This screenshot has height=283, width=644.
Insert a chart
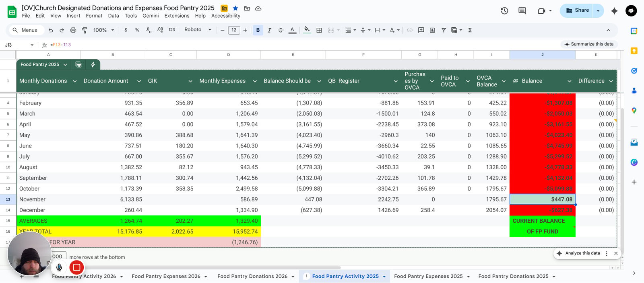point(432,30)
